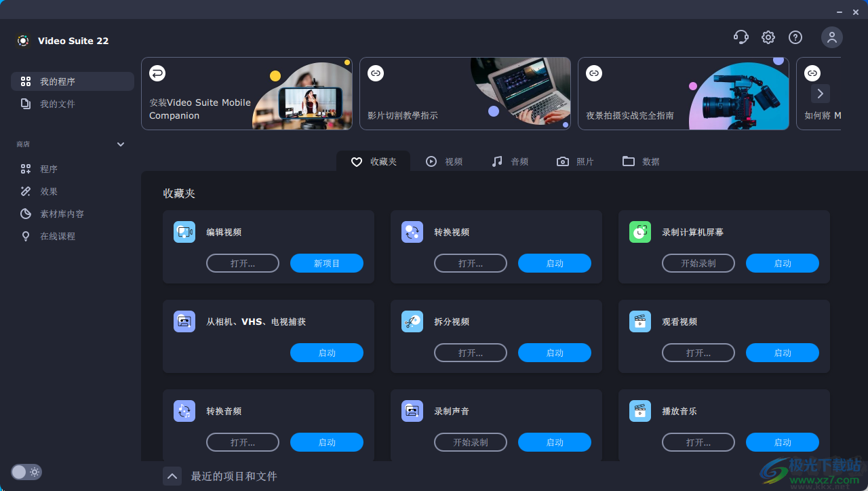Image resolution: width=868 pixels, height=491 pixels.
Task: Click the 观看视频 player icon
Action: pos(640,321)
